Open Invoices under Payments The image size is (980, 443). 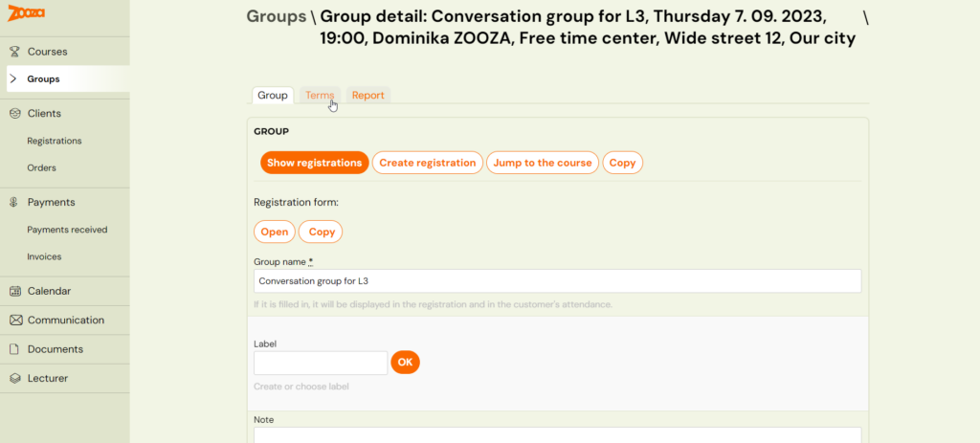(44, 256)
